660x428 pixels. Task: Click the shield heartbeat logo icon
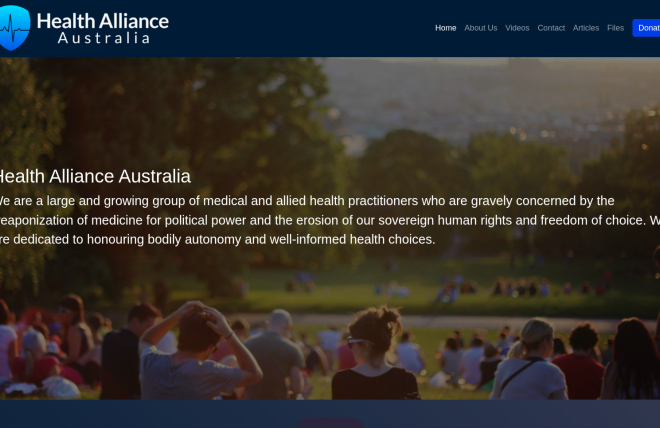pyautogui.click(x=15, y=28)
